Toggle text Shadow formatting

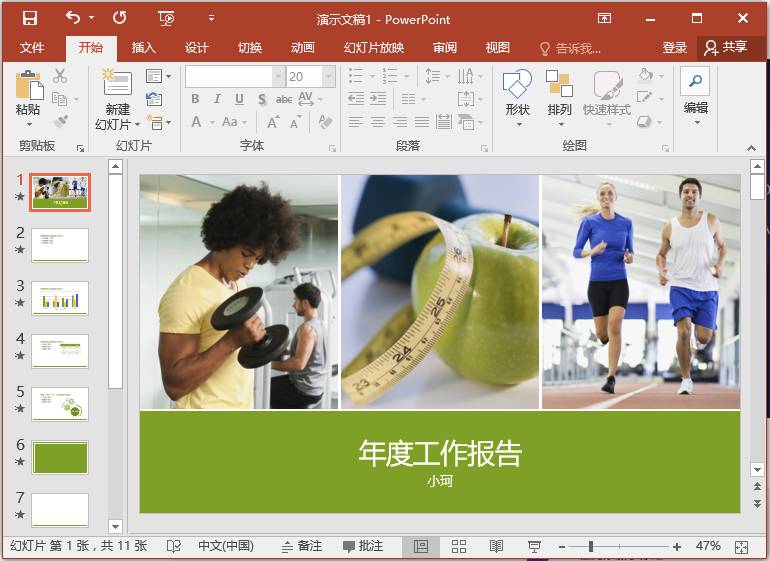tap(262, 99)
